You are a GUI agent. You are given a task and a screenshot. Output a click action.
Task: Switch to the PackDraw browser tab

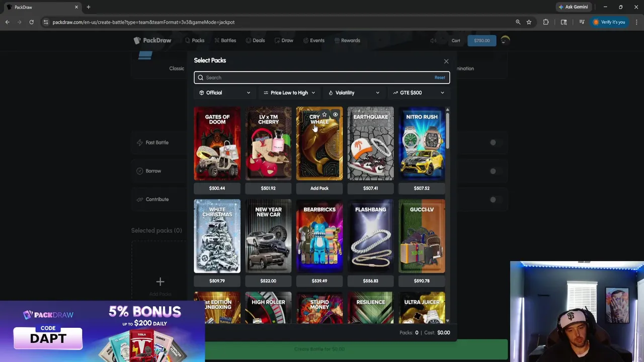point(43,7)
